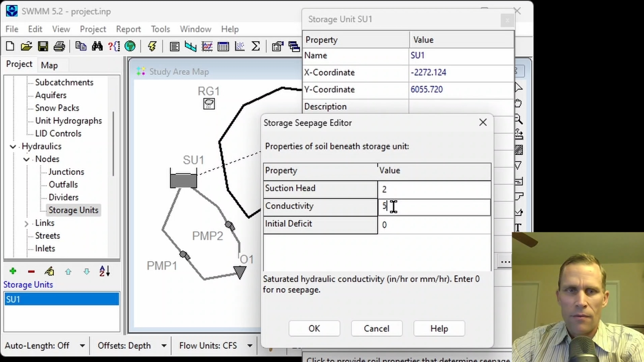Click the SU1 storage node on map

pos(183,179)
